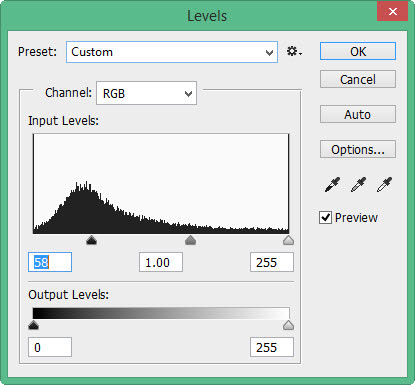Image resolution: width=415 pixels, height=385 pixels.
Task: Click the OK button
Action: coord(358,51)
